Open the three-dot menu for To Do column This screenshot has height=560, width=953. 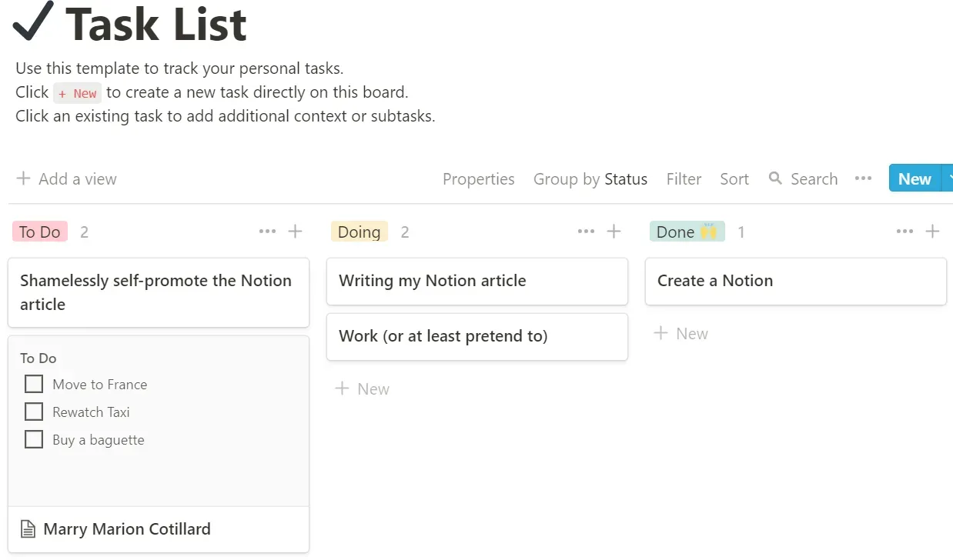tap(267, 232)
